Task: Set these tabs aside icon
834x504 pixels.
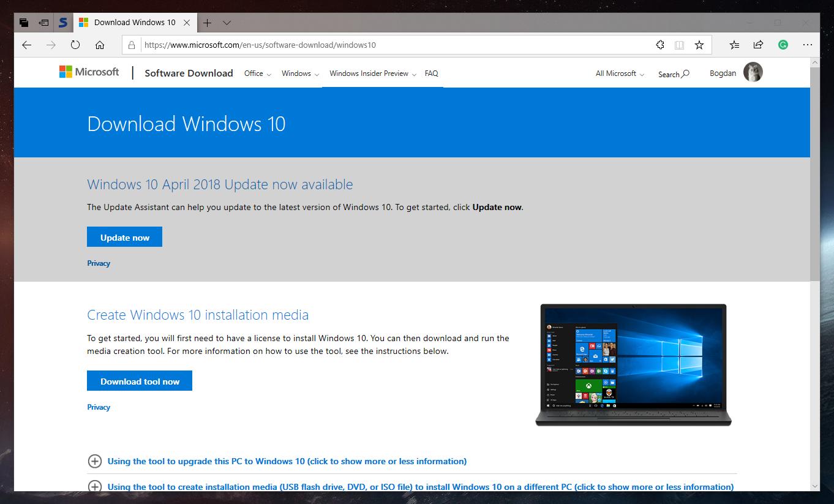Action: pyautogui.click(x=43, y=23)
